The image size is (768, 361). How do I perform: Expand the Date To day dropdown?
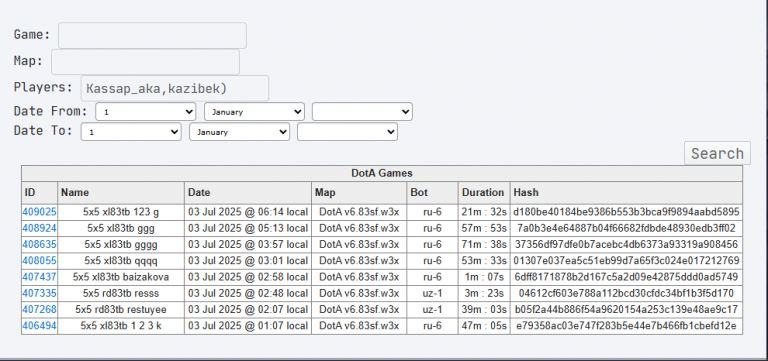pyautogui.click(x=131, y=132)
